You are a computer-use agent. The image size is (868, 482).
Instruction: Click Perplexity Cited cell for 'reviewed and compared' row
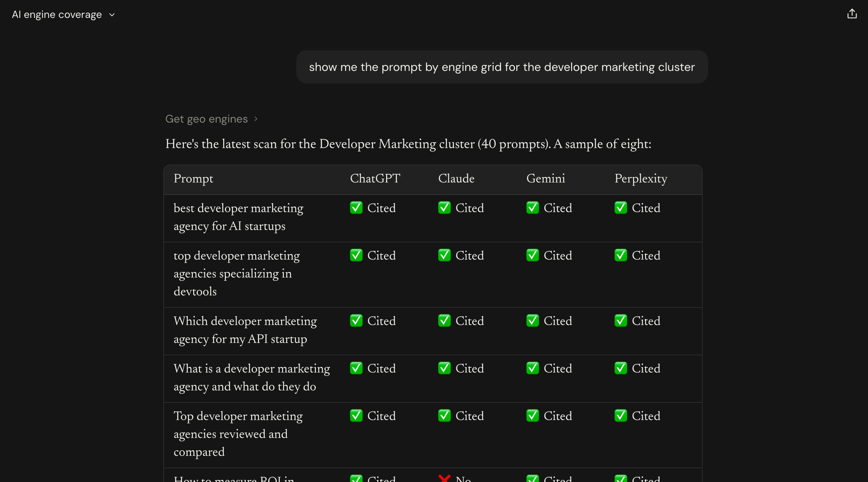coord(637,416)
